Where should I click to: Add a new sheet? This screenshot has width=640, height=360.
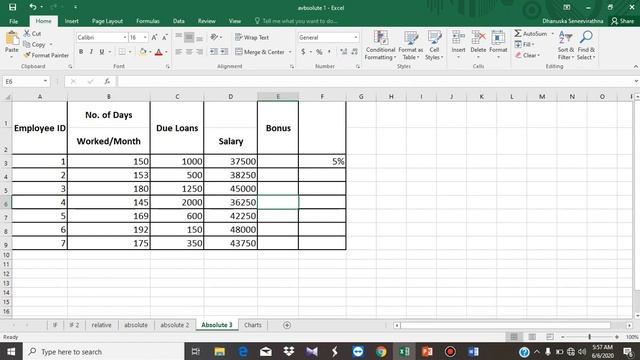[287, 325]
